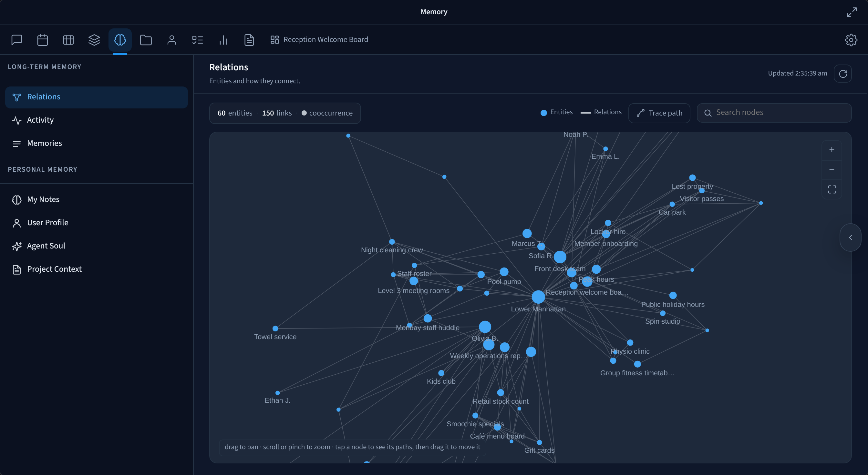
Task: Zoom in on the graph with plus
Action: (x=832, y=149)
